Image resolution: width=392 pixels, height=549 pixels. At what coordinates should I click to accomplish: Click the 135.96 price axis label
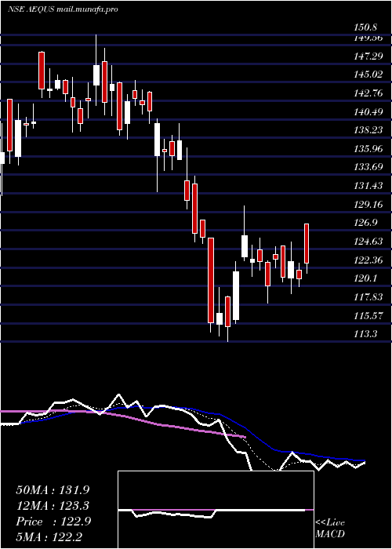click(x=368, y=149)
